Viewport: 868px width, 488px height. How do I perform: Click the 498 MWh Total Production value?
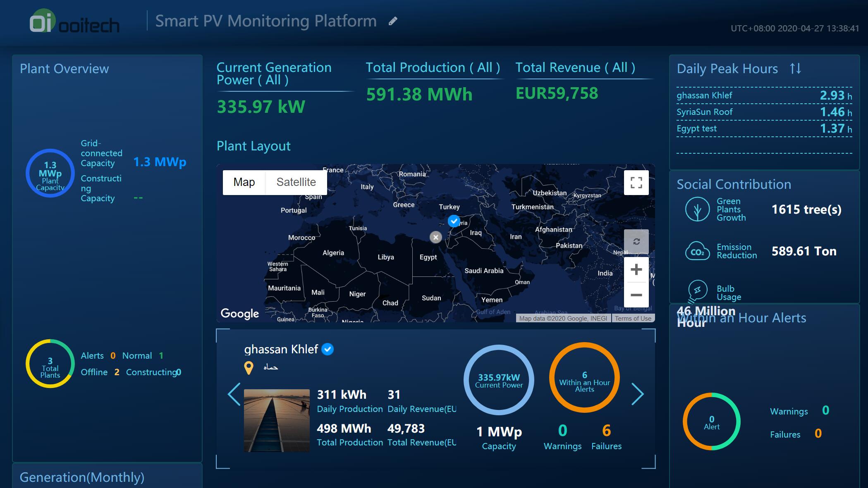pos(344,428)
